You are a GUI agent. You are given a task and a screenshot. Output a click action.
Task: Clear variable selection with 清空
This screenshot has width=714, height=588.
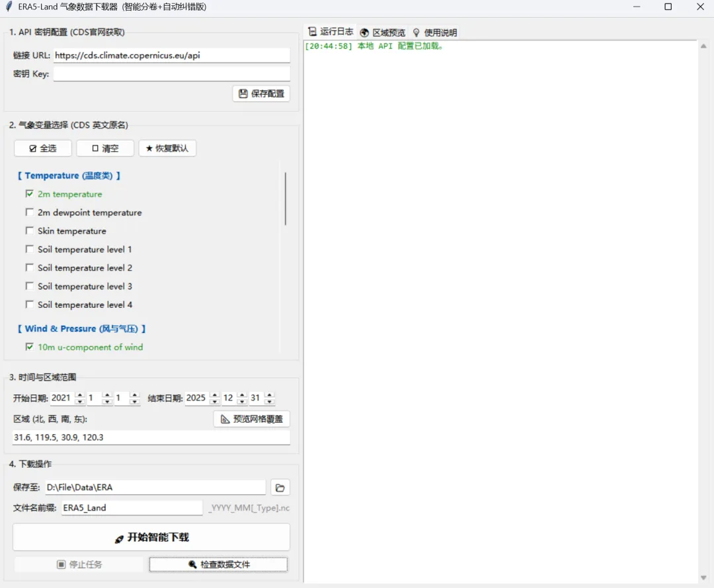[105, 149]
